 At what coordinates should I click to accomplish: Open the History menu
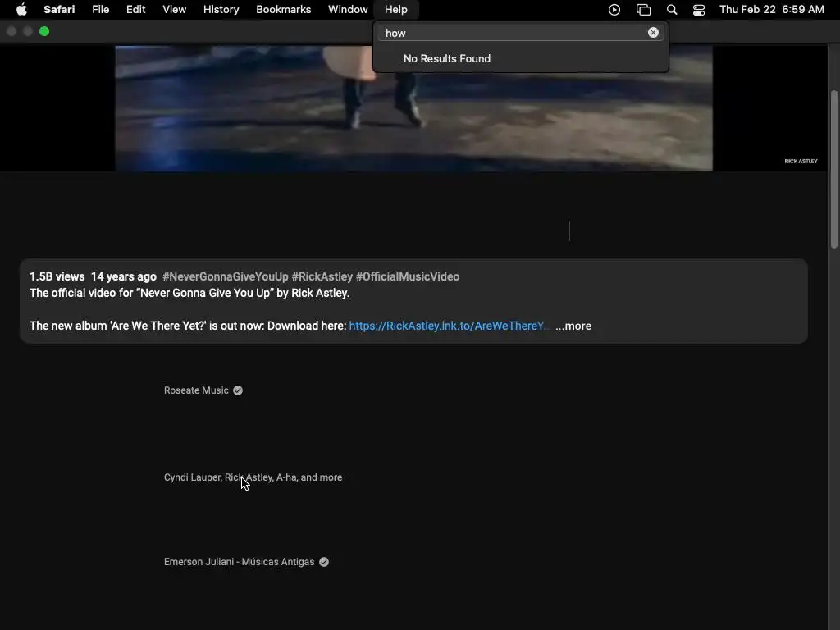coord(221,10)
